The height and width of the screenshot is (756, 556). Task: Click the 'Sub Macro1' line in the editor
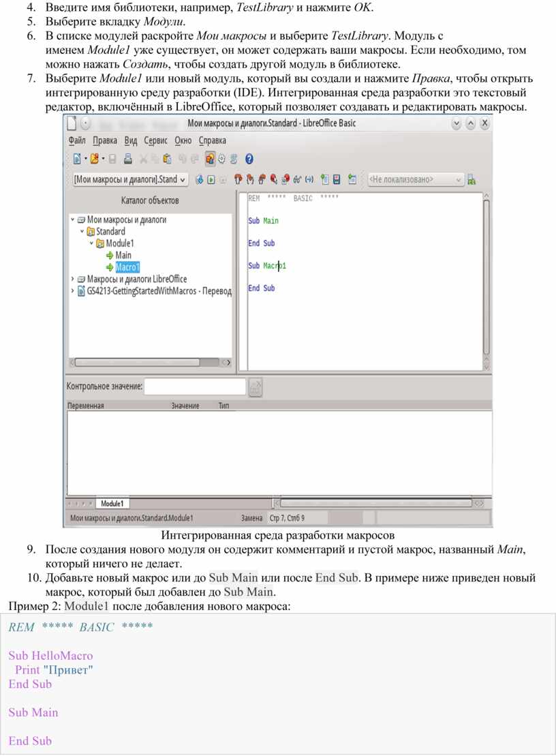pyautogui.click(x=267, y=266)
